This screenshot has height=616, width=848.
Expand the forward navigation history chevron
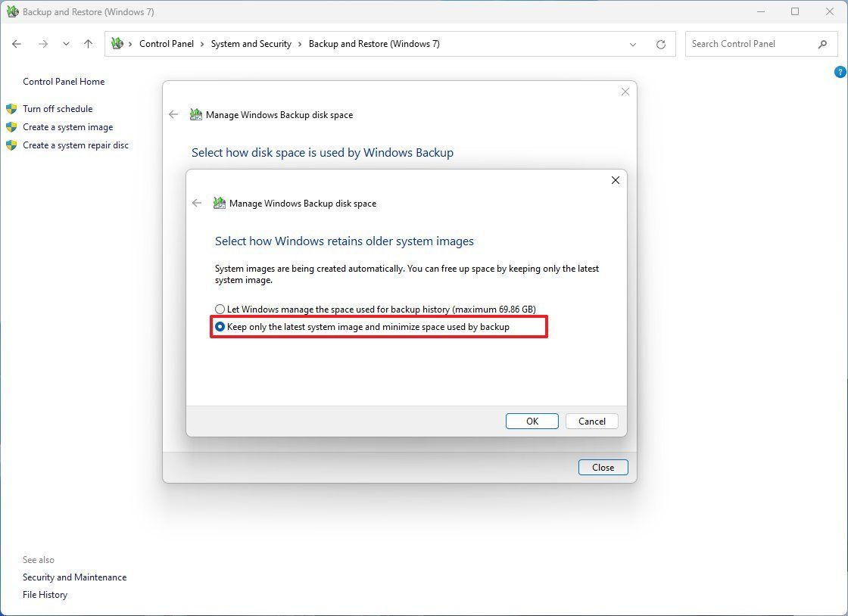pyautogui.click(x=66, y=44)
